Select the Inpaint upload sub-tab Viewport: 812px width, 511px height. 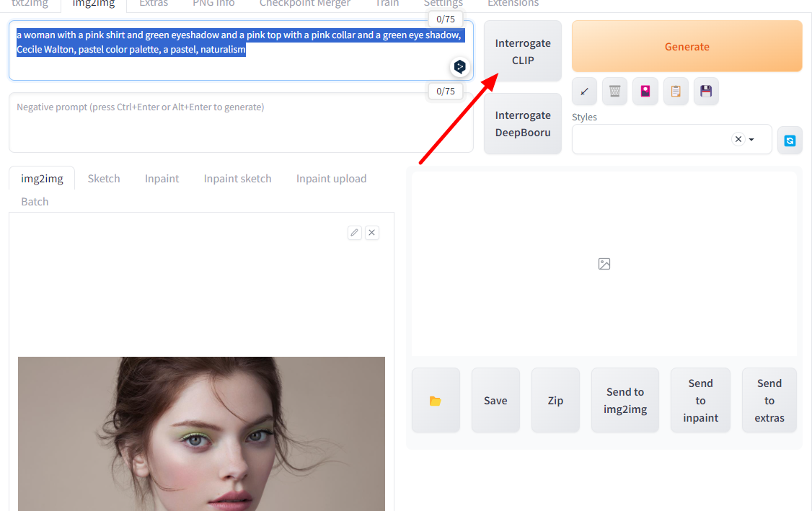click(x=331, y=179)
